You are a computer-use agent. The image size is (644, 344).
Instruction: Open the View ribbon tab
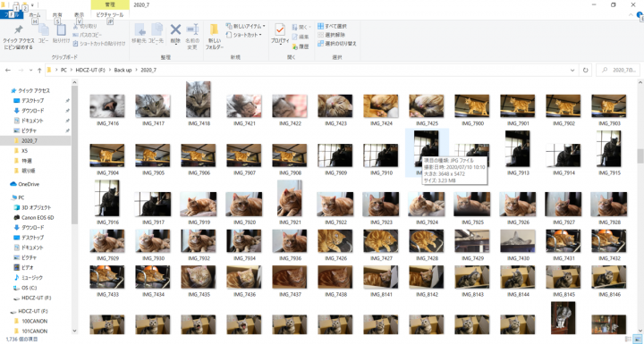(79, 15)
